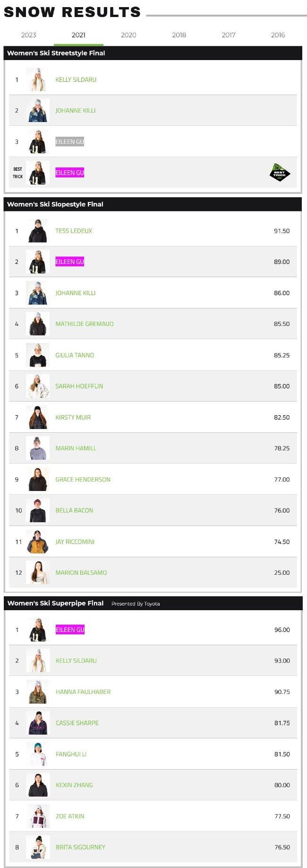The height and width of the screenshot is (868, 307).
Task: Open Zoe Atkin's athlete photo
Action: 38,816
